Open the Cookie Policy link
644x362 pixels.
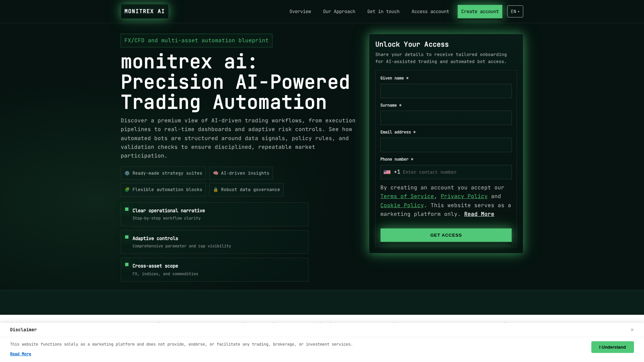tap(402, 205)
